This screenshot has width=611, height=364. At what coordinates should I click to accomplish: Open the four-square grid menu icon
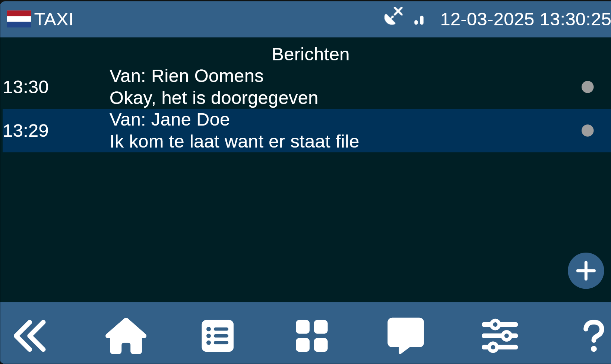pyautogui.click(x=312, y=336)
